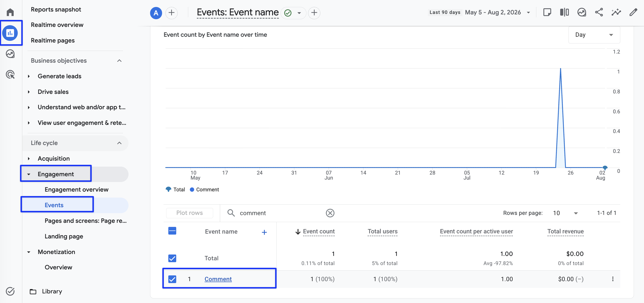Add a dimension with the blue plus
This screenshot has width=644, height=303.
pos(264,232)
